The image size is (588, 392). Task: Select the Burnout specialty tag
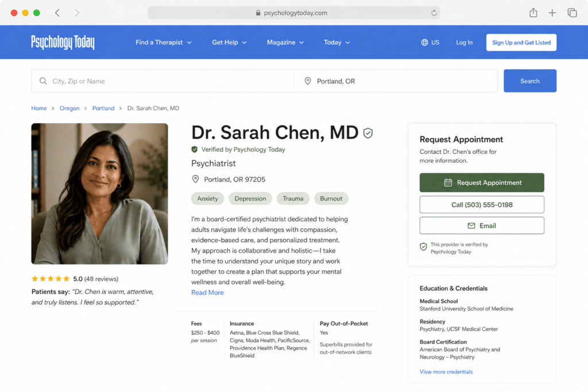(331, 199)
